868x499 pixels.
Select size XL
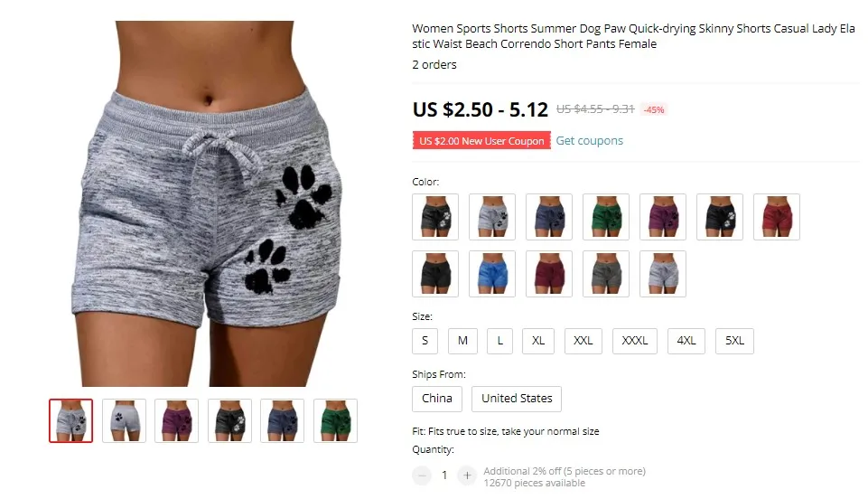coord(538,341)
